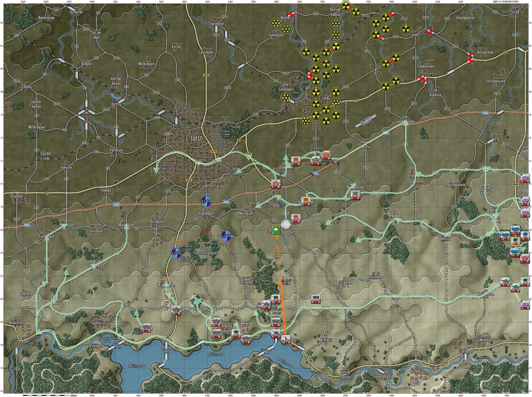Select the blue HQ counter marked 15 S
This screenshot has width=532, height=397.
coord(525,236)
